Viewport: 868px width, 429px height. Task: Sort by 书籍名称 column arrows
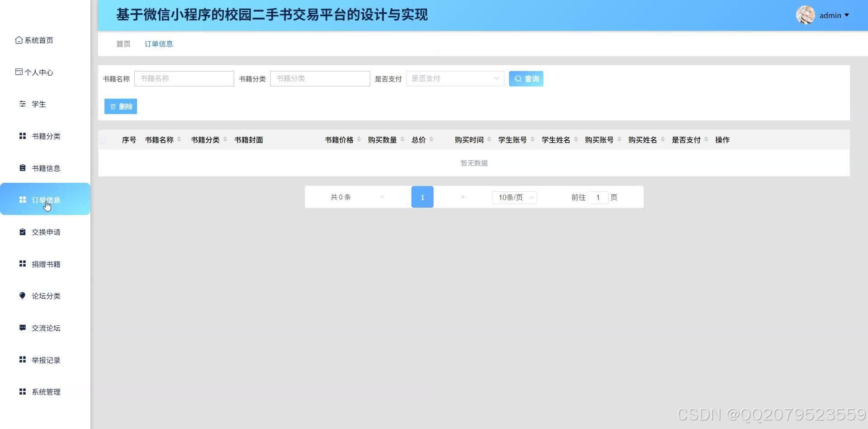179,139
